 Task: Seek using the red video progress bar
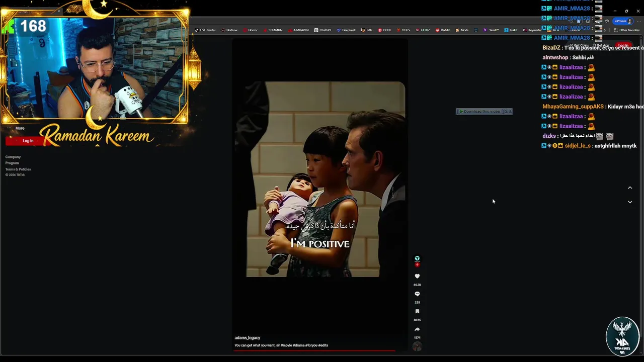314,350
